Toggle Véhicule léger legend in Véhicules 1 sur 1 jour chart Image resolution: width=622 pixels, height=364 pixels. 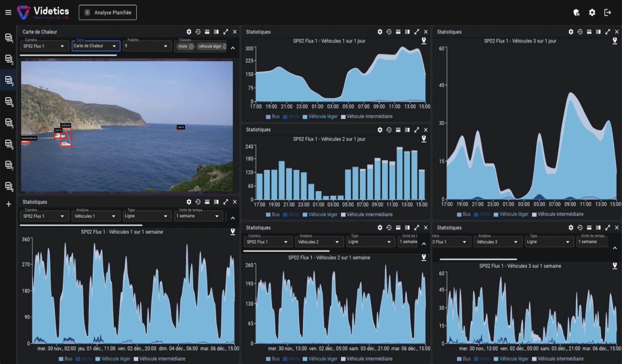pos(320,116)
